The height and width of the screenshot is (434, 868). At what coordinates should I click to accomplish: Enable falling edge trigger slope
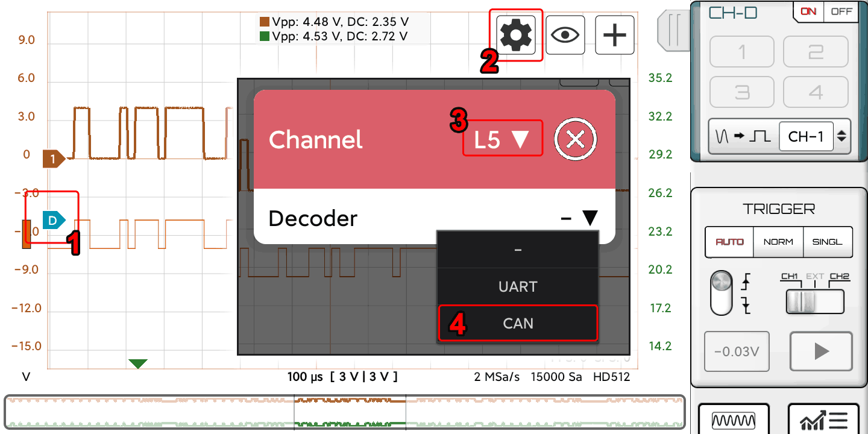coord(745,306)
